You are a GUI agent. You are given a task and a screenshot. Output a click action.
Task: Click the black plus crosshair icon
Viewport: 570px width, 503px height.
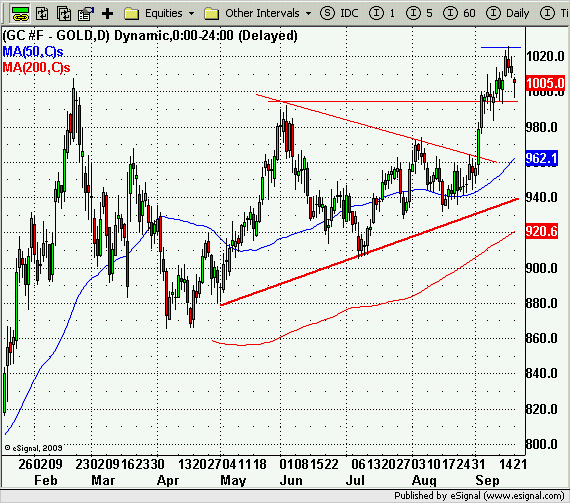click(x=108, y=14)
